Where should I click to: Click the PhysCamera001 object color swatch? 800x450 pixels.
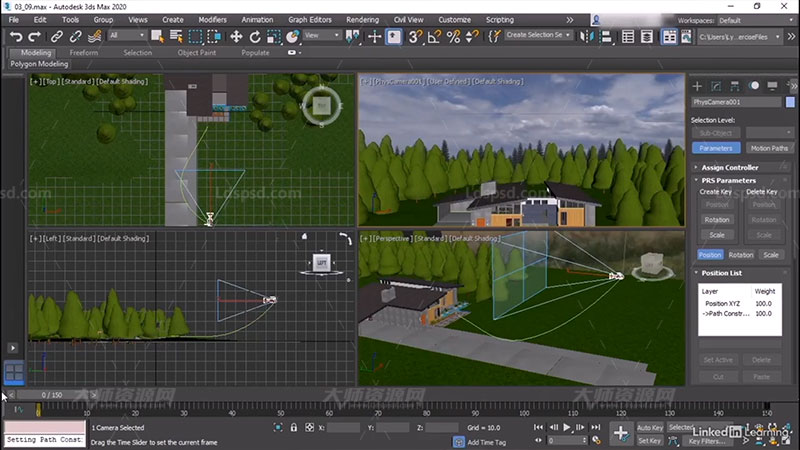[790, 102]
